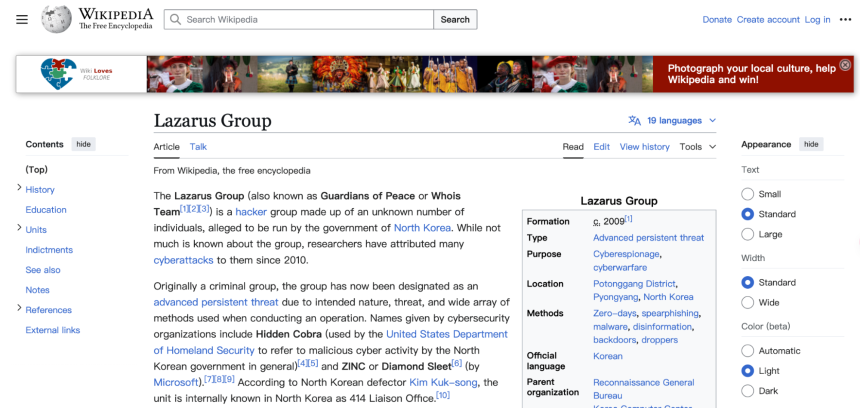Viewport: 860px width, 408px height.
Task: Open View history tab
Action: click(644, 147)
